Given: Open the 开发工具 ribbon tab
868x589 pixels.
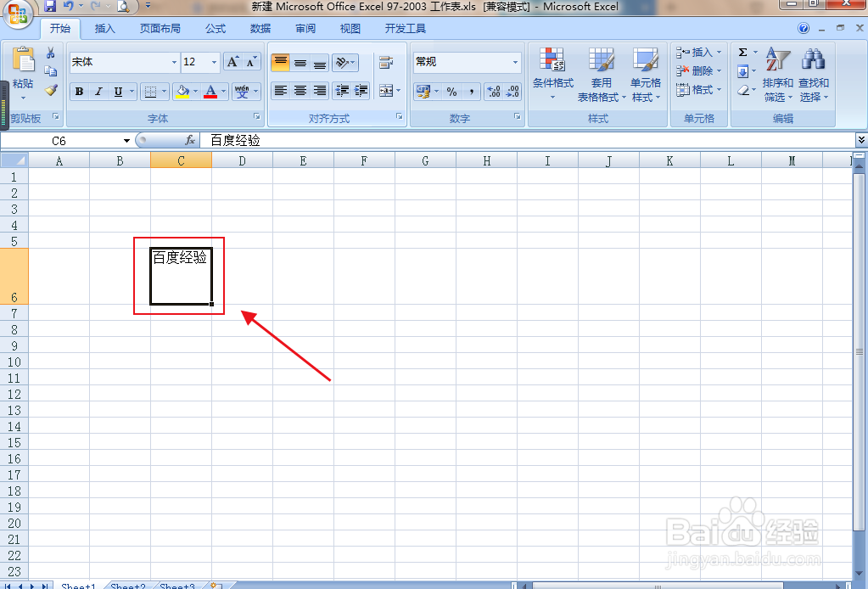Looking at the screenshot, I should point(406,28).
